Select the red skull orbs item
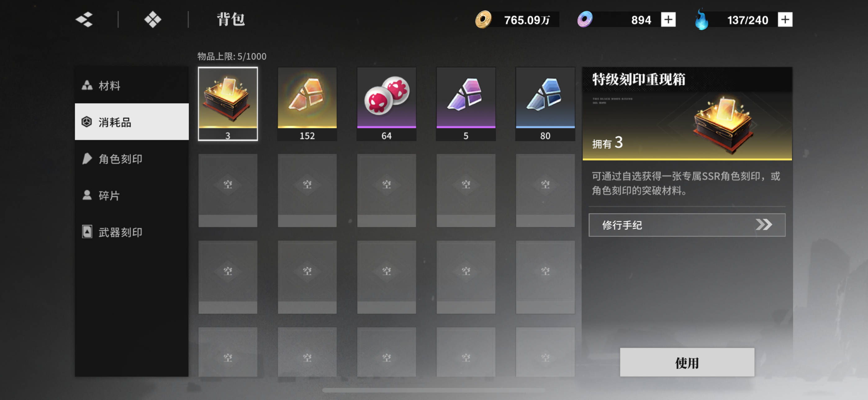This screenshot has width=868, height=400. click(387, 104)
